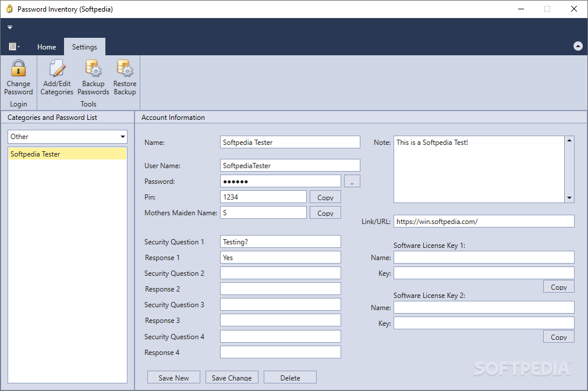Open Add/Edit Categories tool

(x=56, y=77)
